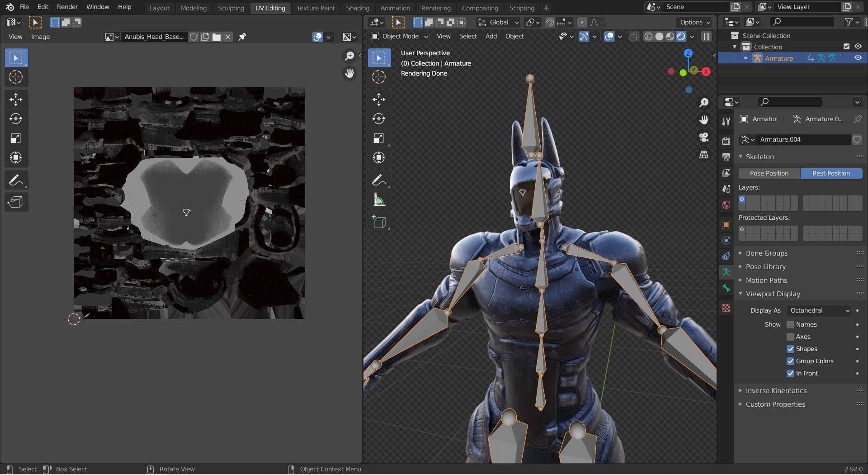Select the Cursor tool in UV editor
The width and height of the screenshot is (868, 475).
point(16,77)
